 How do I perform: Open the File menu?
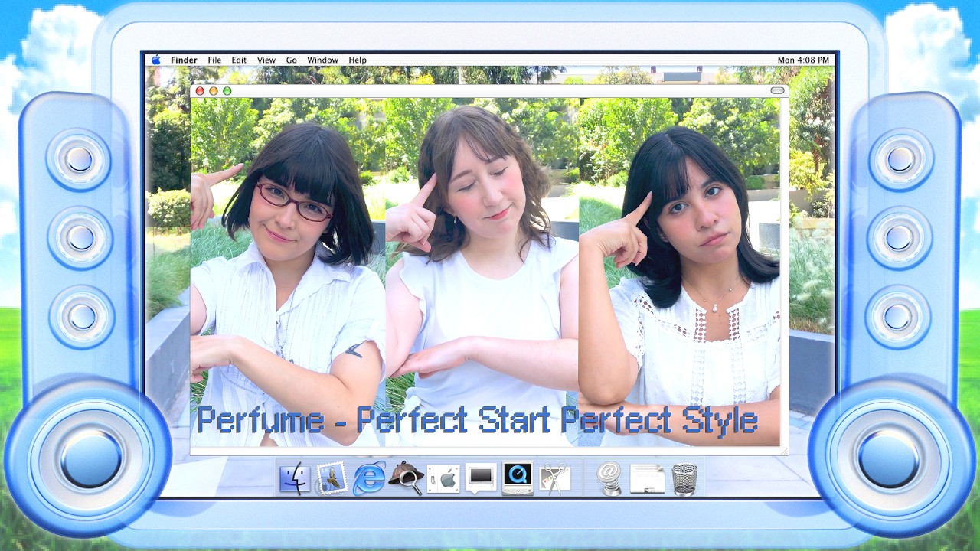coord(214,60)
